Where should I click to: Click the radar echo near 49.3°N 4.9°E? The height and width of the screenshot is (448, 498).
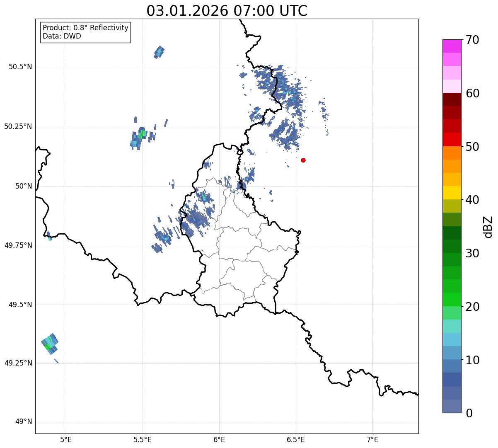pyautogui.click(x=50, y=344)
